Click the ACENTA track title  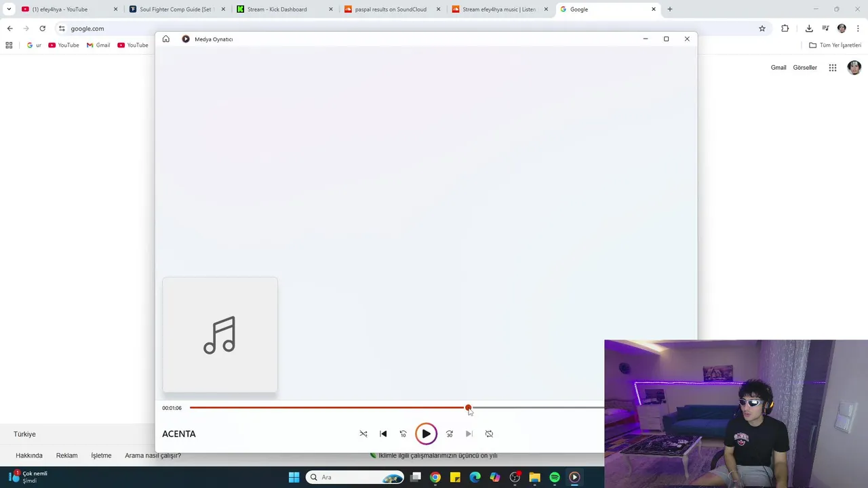[179, 434]
